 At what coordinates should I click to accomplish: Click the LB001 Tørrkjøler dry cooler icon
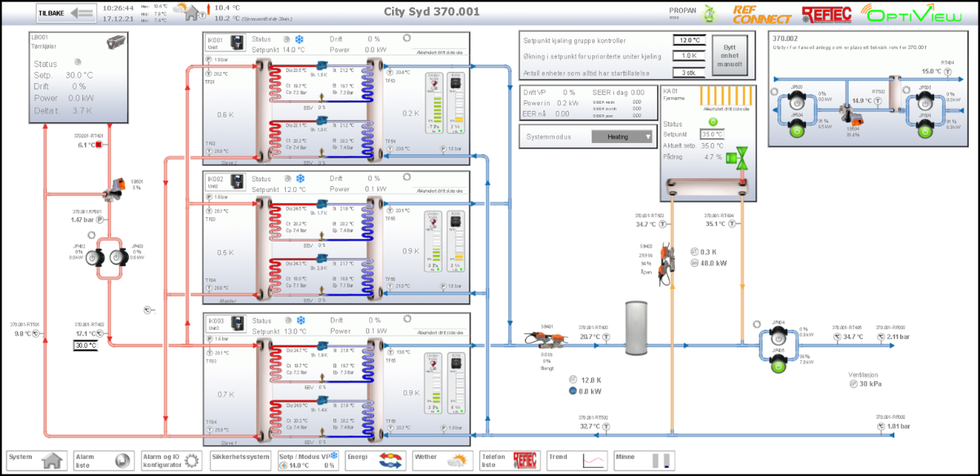117,46
